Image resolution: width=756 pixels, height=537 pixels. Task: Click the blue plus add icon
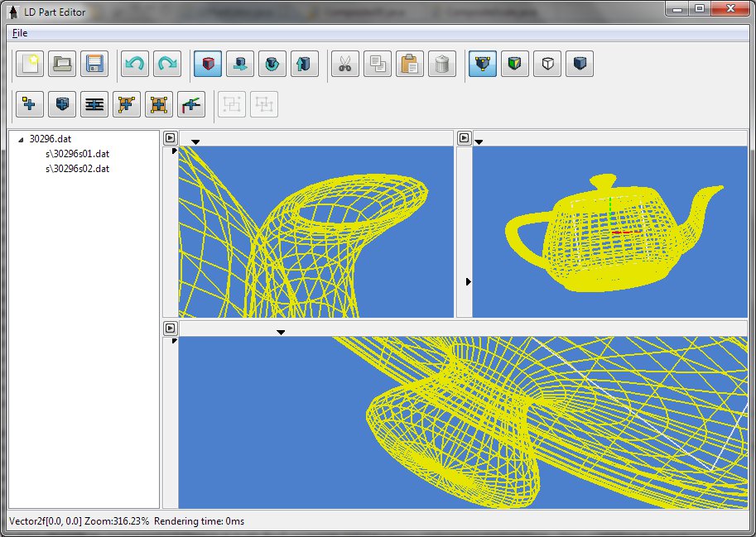[30, 104]
